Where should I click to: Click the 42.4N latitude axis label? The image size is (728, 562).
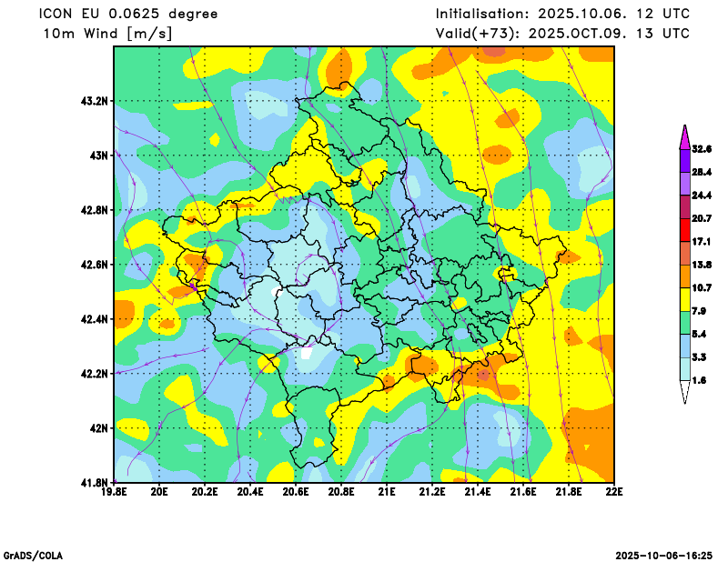(94, 319)
